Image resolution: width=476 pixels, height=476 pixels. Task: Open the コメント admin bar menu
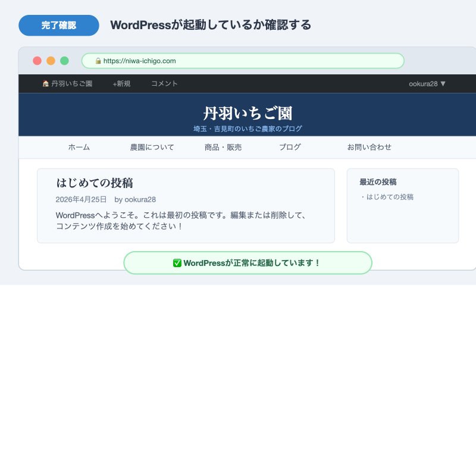point(163,83)
